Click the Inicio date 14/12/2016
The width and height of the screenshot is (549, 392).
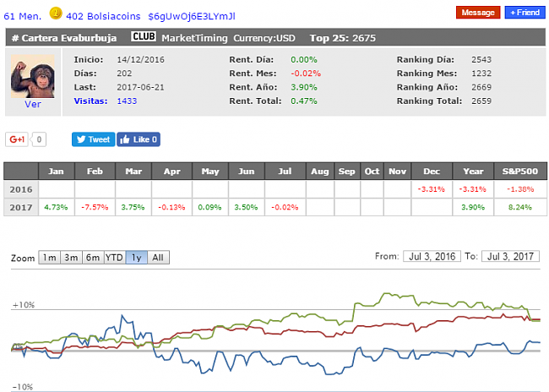pyautogui.click(x=140, y=59)
